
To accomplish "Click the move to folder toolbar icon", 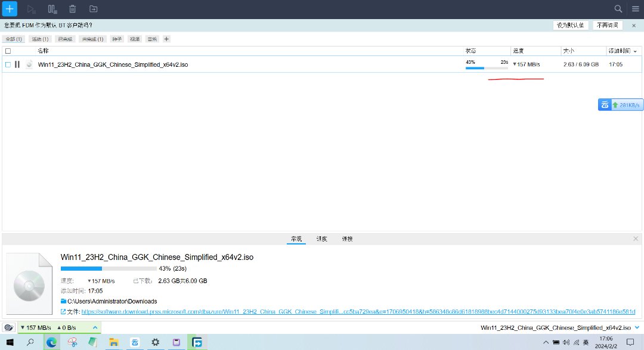I will pyautogui.click(x=94, y=9).
